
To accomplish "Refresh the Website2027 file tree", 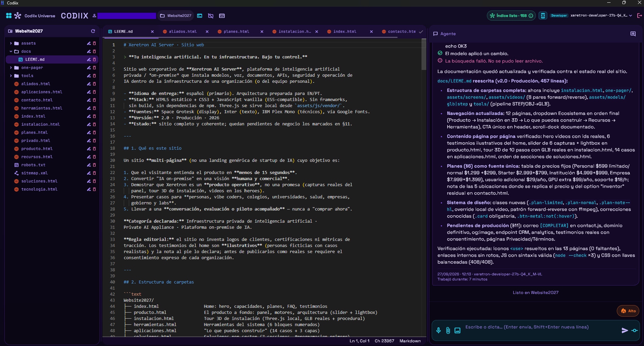I will pyautogui.click(x=93, y=31).
